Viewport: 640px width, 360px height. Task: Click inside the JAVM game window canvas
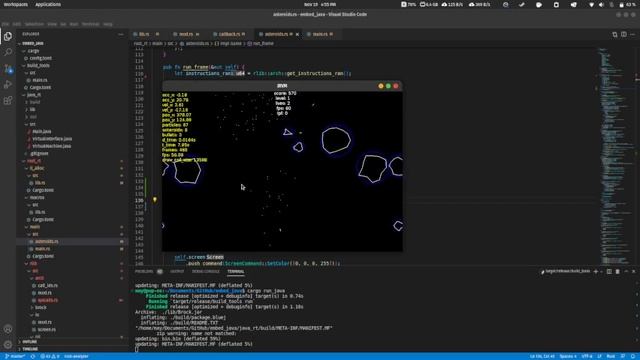(282, 171)
